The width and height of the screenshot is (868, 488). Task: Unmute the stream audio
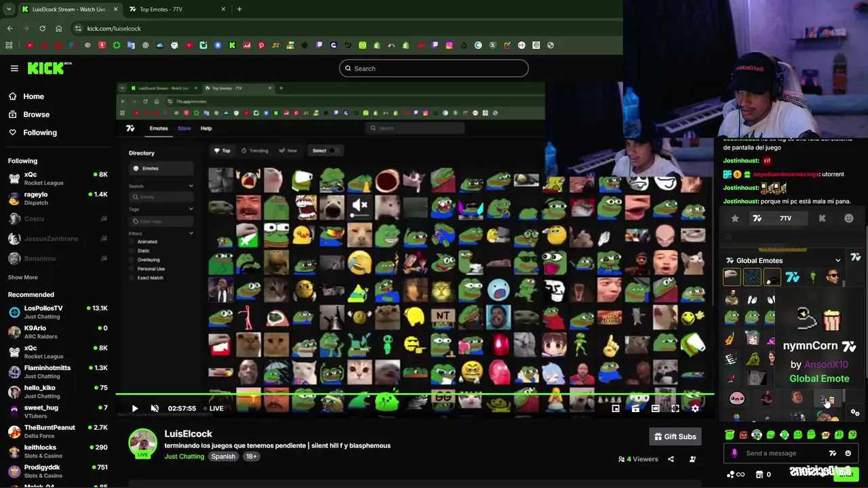pos(155,408)
